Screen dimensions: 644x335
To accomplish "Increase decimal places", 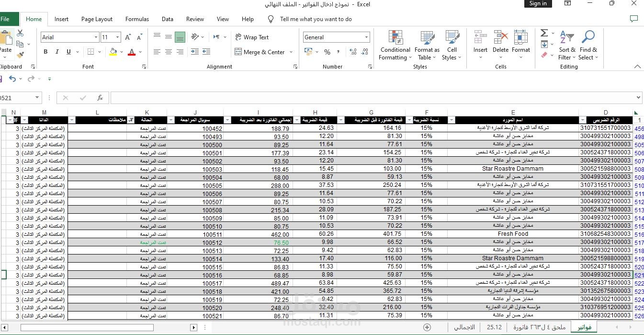I will (353, 52).
